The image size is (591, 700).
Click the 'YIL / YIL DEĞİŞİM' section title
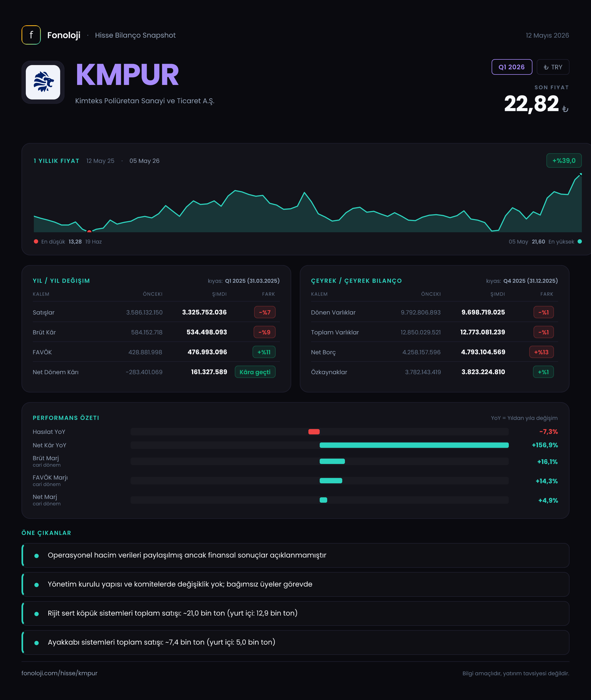[x=61, y=281]
